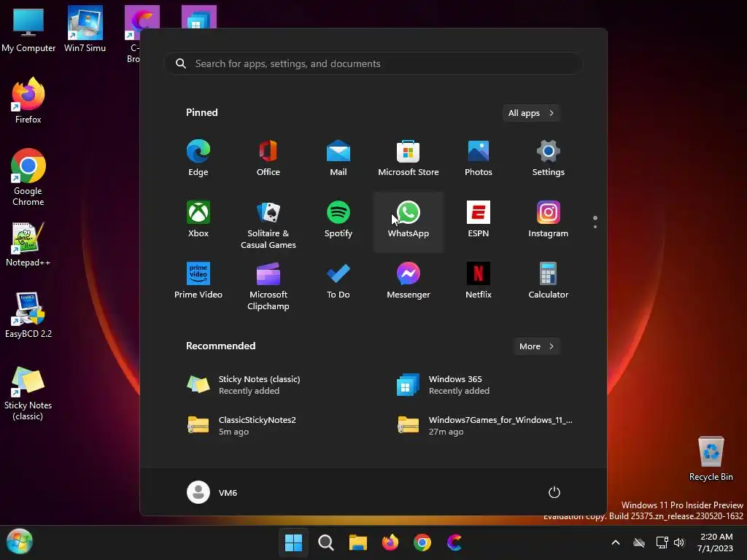The height and width of the screenshot is (560, 747).
Task: Open Prime Video from the pinned apps
Action: pos(198,281)
